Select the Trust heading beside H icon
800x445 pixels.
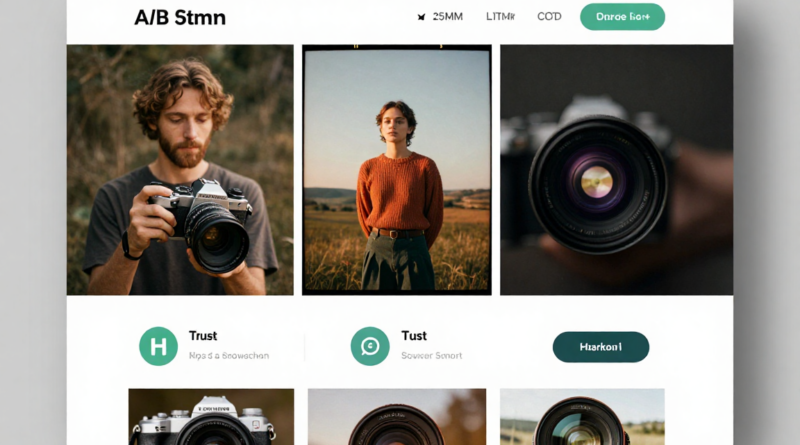click(203, 336)
